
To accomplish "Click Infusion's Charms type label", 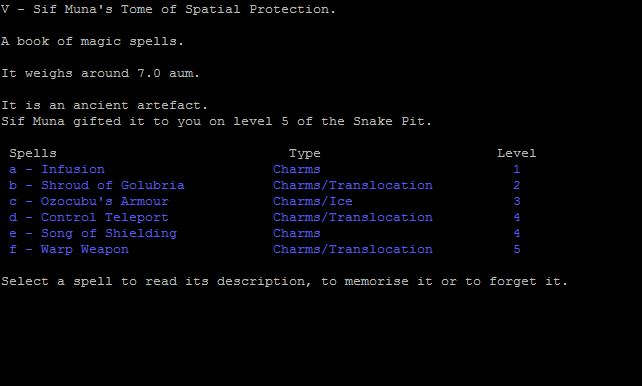I will (x=296, y=169).
